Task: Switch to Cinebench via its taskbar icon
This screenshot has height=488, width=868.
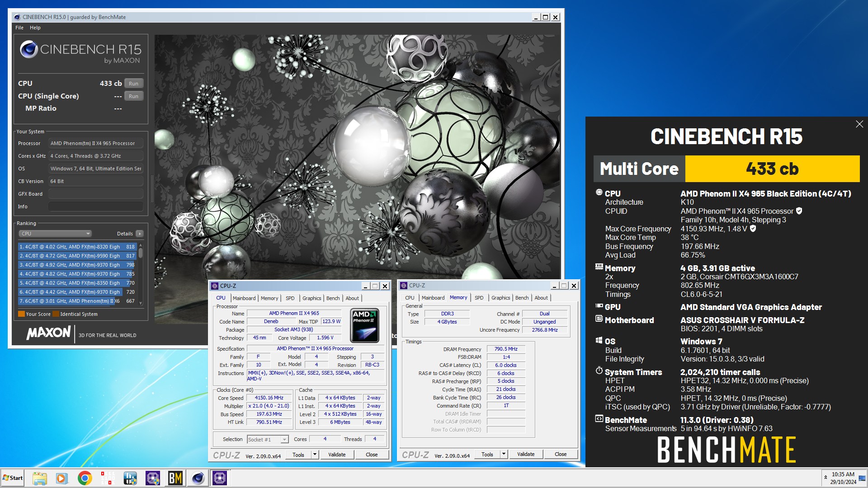Action: point(198,478)
